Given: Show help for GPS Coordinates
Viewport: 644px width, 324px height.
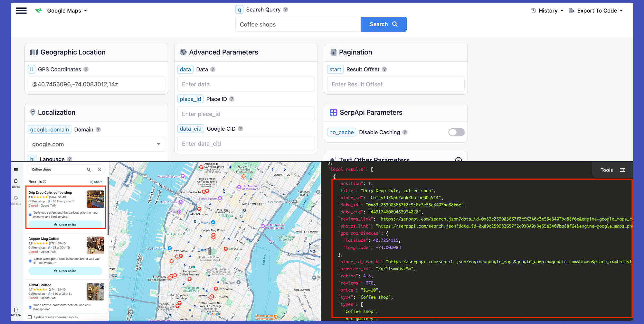Looking at the screenshot, I should [x=86, y=69].
